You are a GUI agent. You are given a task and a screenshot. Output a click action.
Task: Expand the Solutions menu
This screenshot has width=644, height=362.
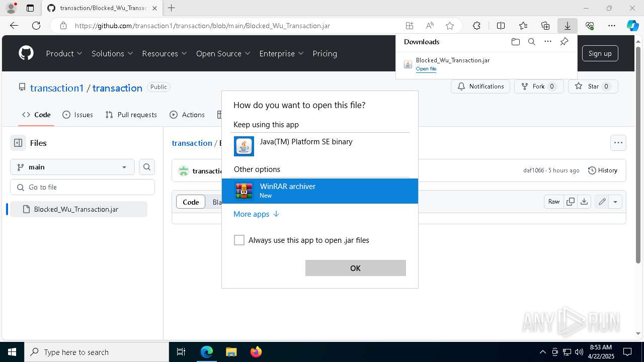point(112,53)
